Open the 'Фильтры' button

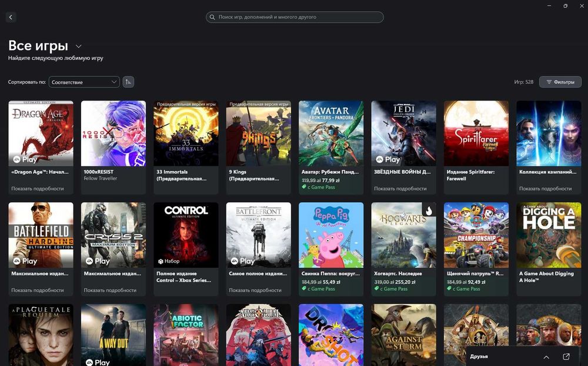click(x=560, y=82)
